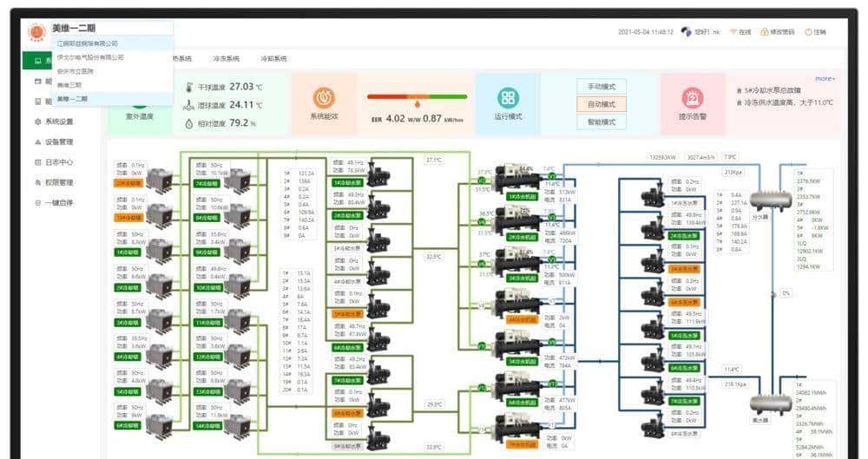Click the EER efficiency gauge bar

[x=417, y=97]
